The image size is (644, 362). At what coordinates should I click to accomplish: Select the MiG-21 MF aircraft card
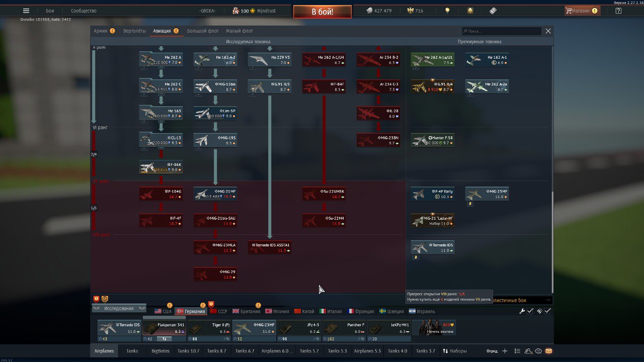pyautogui.click(x=215, y=194)
